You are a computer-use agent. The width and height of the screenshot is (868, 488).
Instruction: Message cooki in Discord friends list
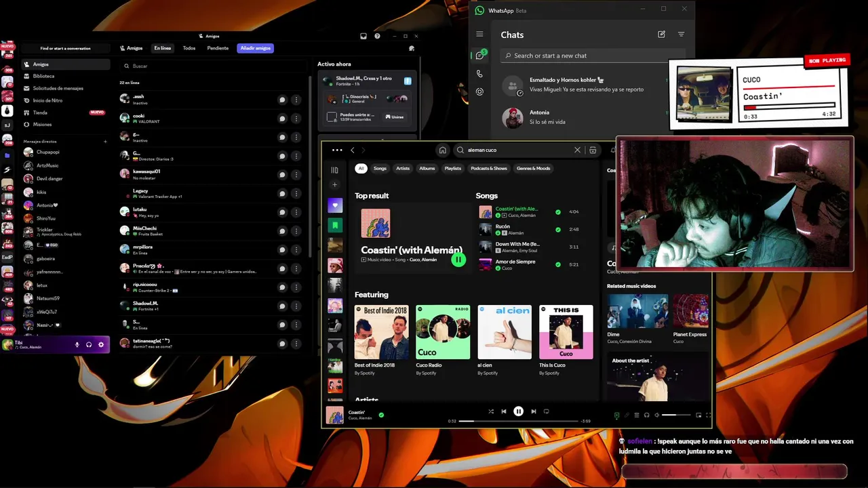click(282, 119)
